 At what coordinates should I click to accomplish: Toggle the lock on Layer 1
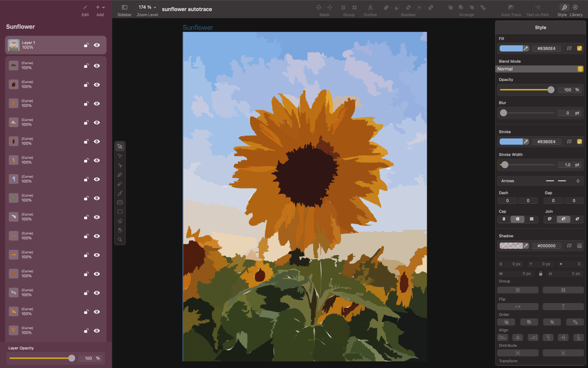86,45
